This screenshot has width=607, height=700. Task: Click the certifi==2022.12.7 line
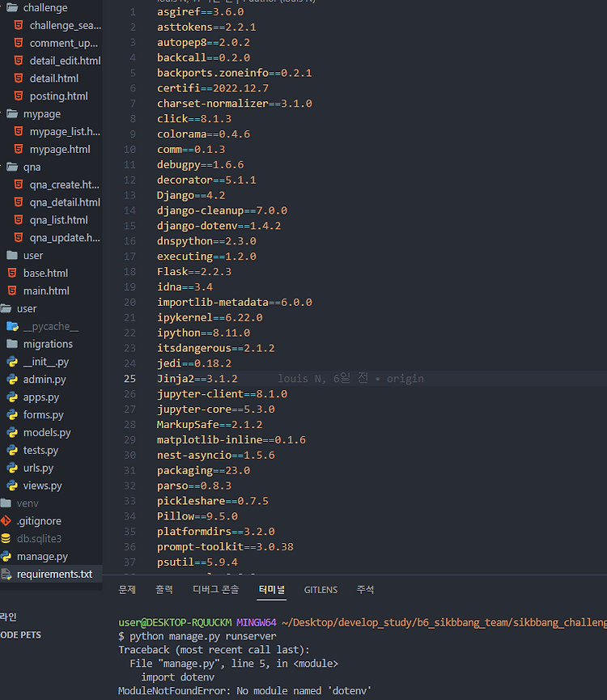[x=212, y=88]
